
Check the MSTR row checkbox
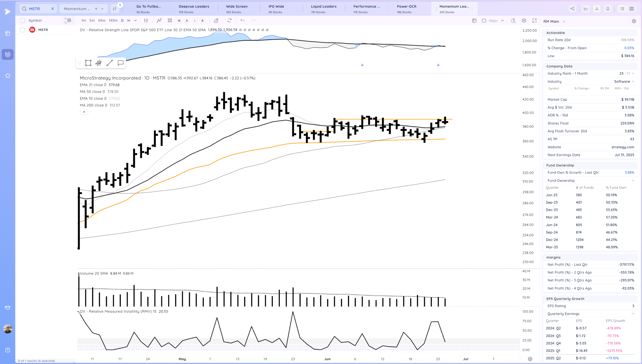[x=23, y=30]
